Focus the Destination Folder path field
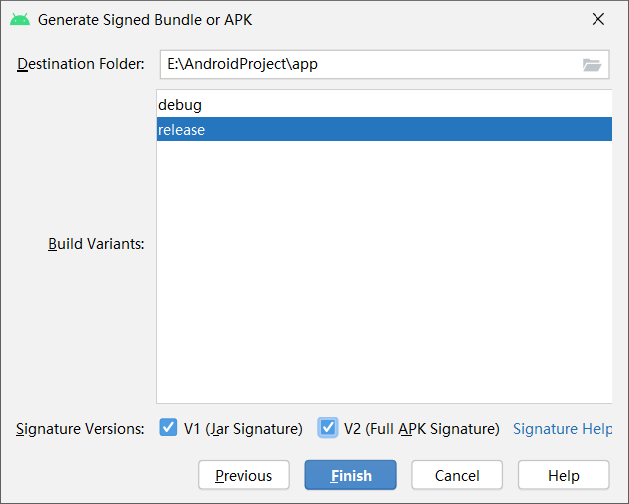 pos(365,65)
